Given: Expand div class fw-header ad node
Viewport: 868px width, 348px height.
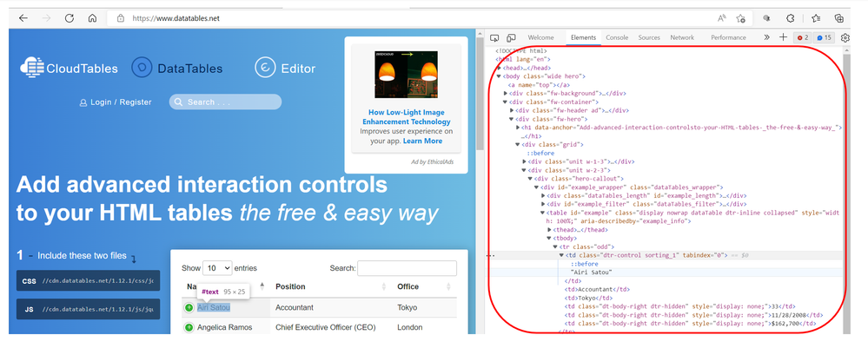Looking at the screenshot, I should click(512, 111).
